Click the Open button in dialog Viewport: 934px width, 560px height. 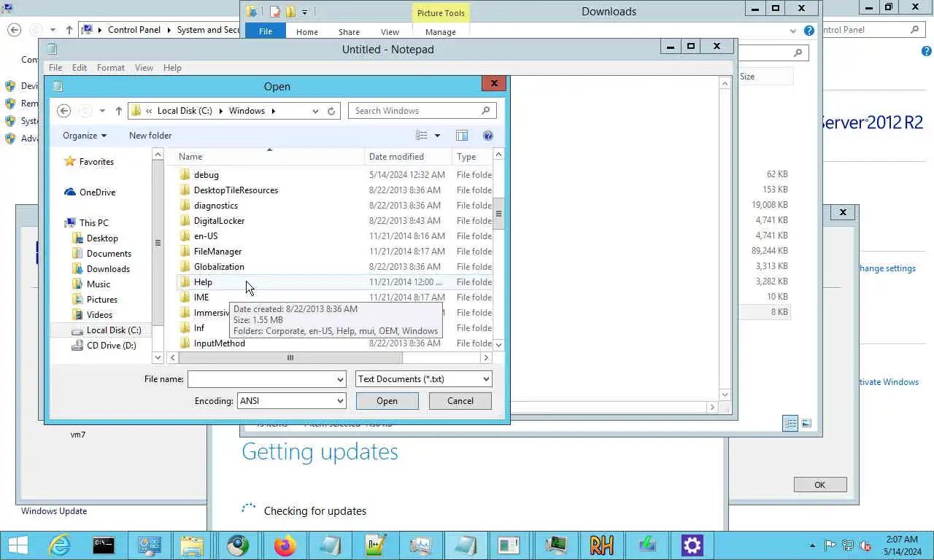coord(387,401)
